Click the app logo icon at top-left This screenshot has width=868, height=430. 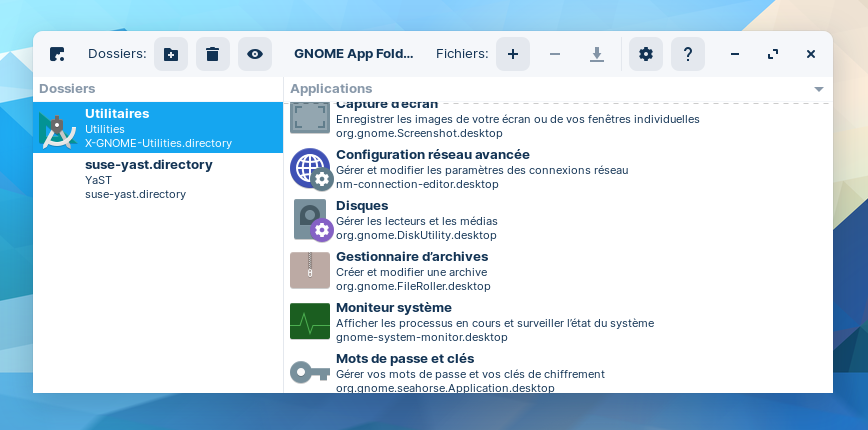(57, 54)
